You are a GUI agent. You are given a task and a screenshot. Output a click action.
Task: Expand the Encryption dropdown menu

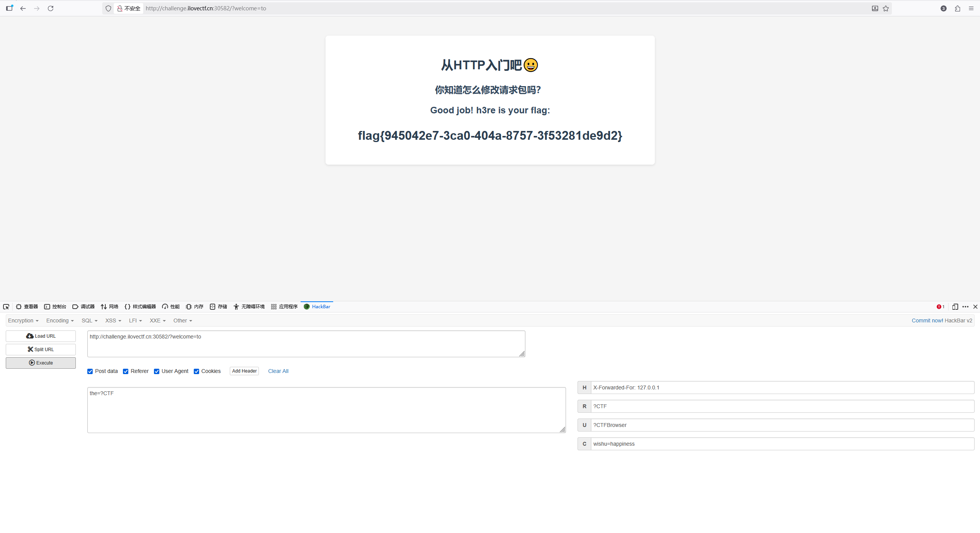click(x=23, y=320)
